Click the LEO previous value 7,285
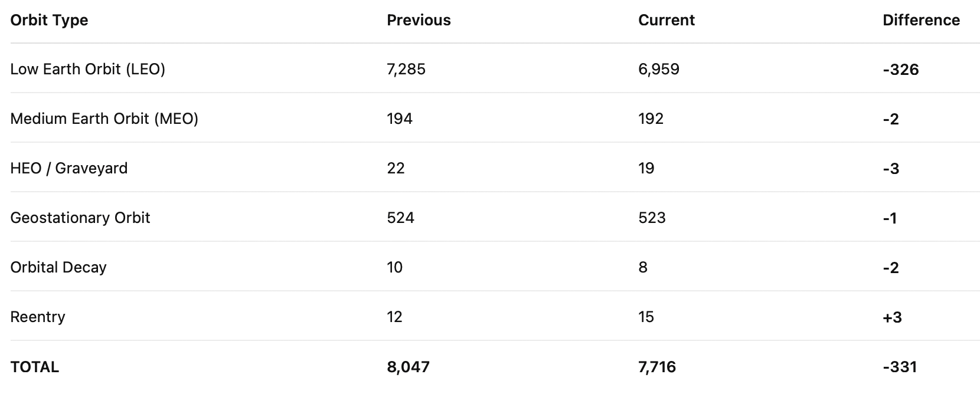This screenshot has width=980, height=407. click(406, 69)
